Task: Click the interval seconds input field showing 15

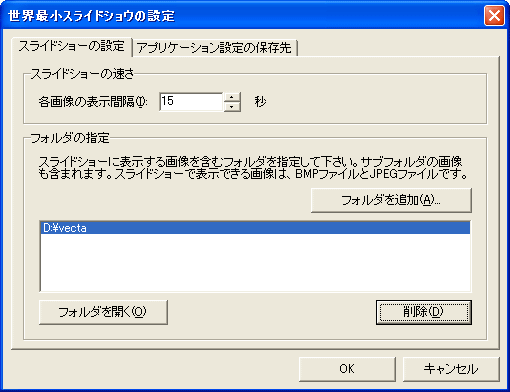Action: point(191,102)
